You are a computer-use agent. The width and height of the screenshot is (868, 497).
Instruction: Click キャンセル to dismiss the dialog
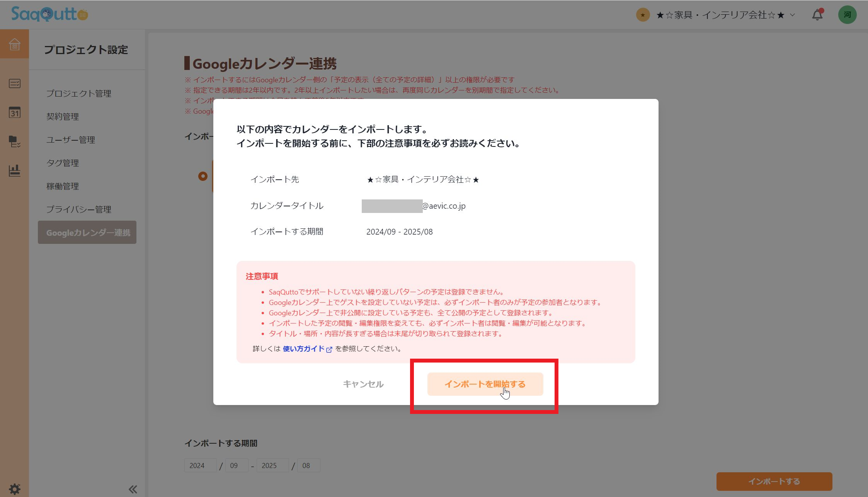[x=363, y=384]
